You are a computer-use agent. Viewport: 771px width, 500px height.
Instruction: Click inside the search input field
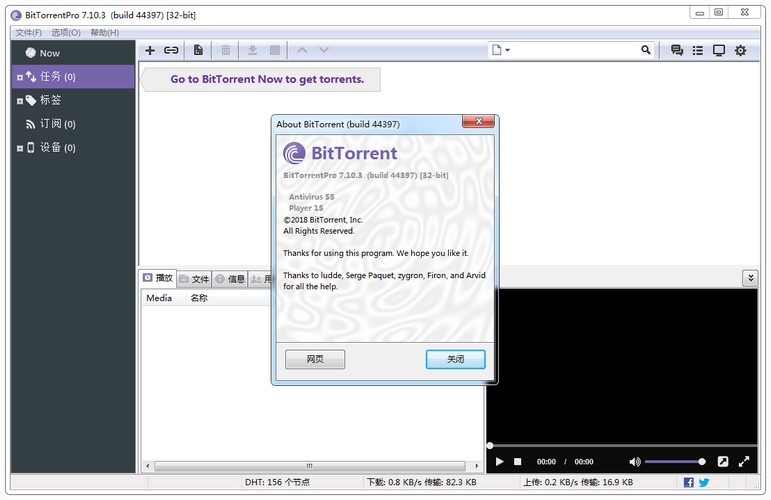(x=575, y=50)
